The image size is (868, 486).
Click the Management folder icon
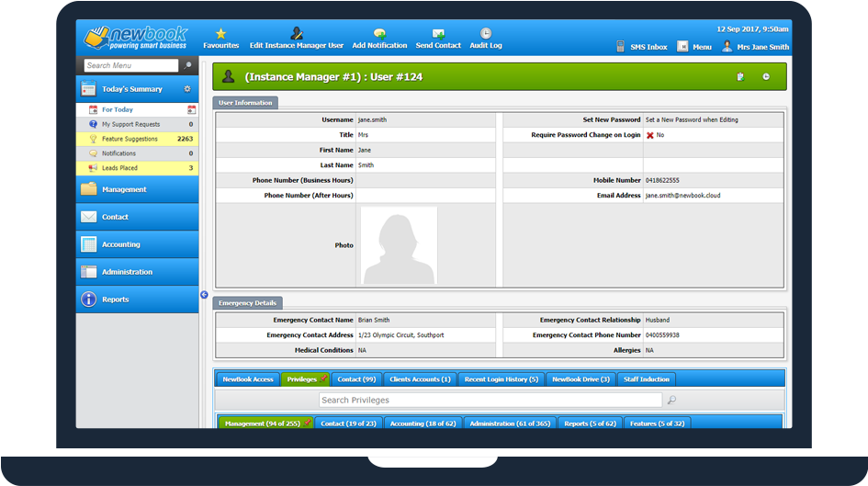tap(88, 189)
